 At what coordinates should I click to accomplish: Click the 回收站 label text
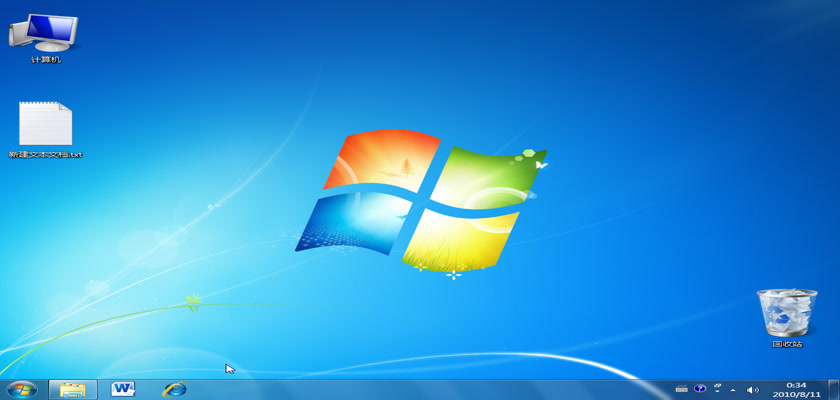click(x=786, y=344)
